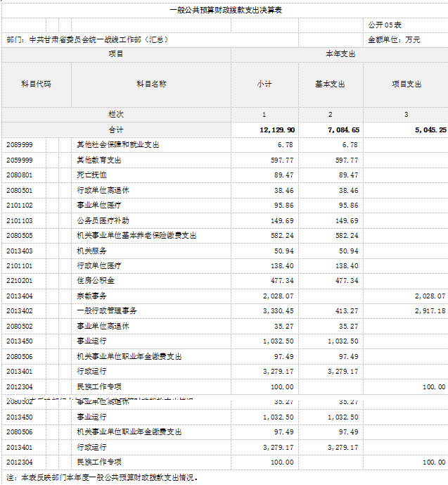Click 基本支出 value 582.24 for 养老保险缴费
448x485 pixels.
[x=347, y=236]
